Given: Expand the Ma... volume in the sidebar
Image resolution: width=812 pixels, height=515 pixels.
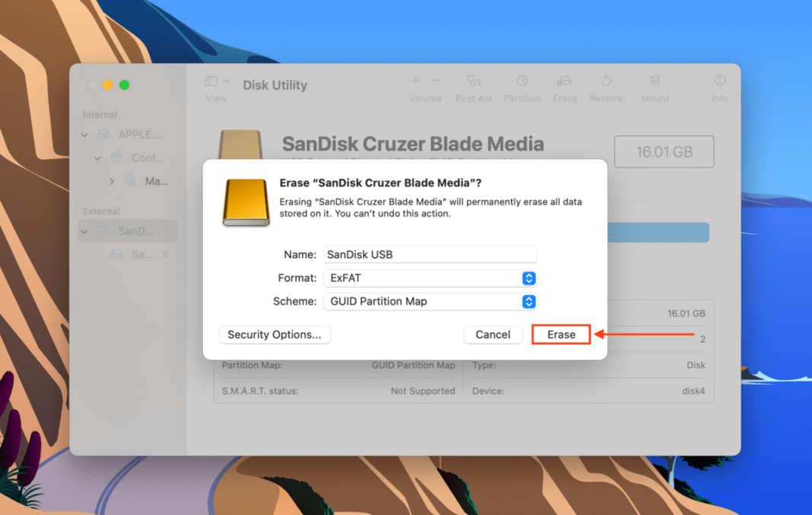Looking at the screenshot, I should [111, 182].
